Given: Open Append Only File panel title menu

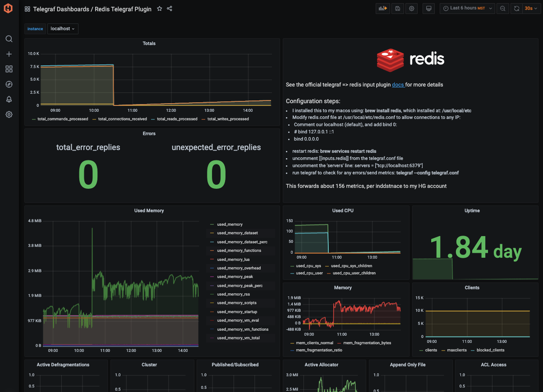Looking at the screenshot, I should pyautogui.click(x=408, y=365).
